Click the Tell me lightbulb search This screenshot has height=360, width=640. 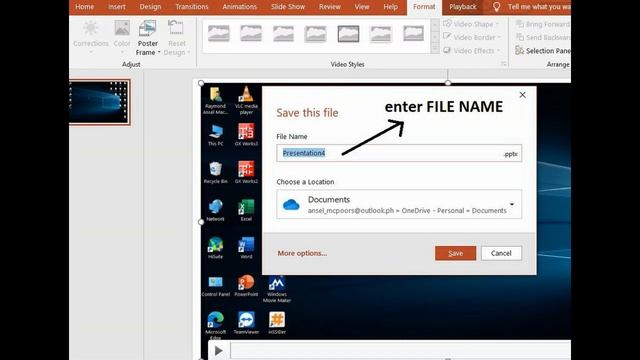(x=497, y=7)
